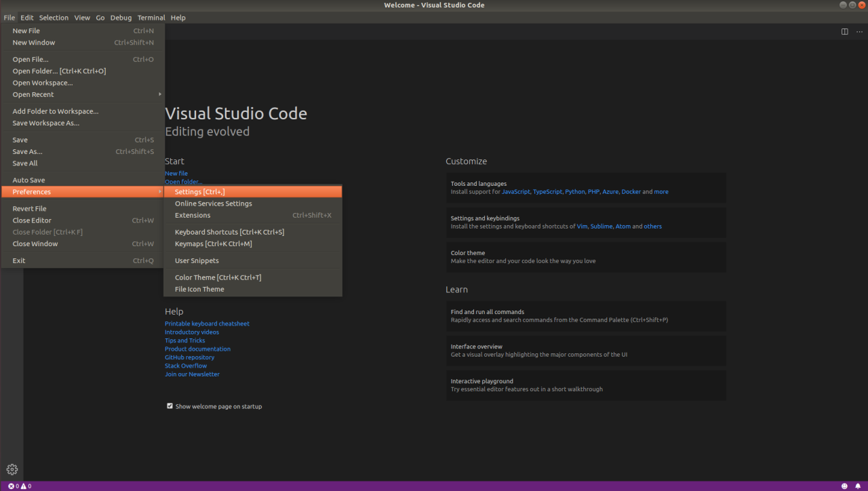868x491 pixels.
Task: Open Keyboard Shortcuts entry
Action: (x=253, y=232)
